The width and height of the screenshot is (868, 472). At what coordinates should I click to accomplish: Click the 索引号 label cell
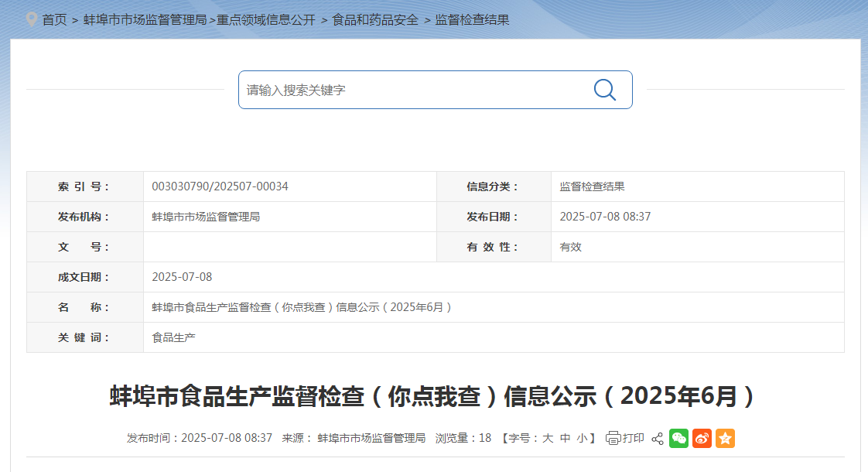[85, 186]
